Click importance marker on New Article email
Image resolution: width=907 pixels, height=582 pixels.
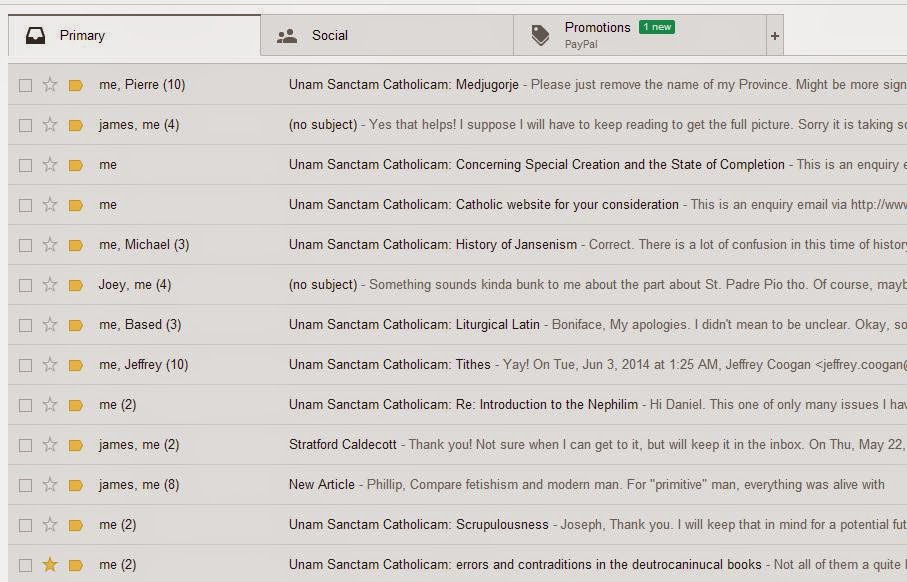tap(75, 485)
